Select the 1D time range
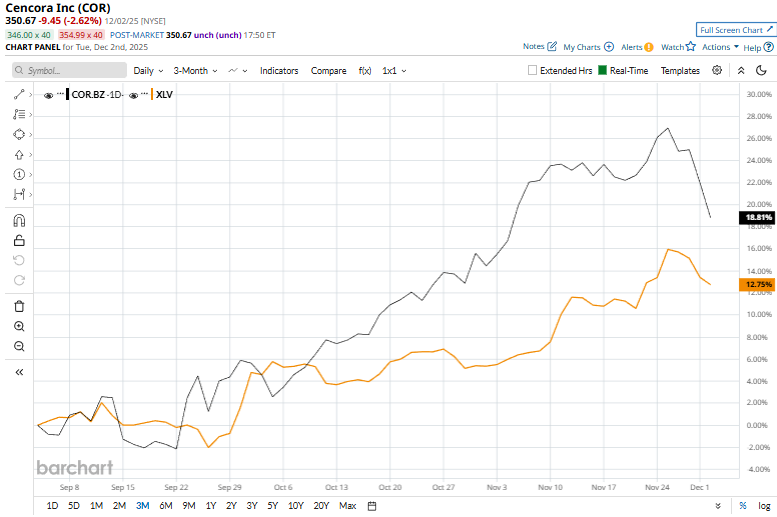Image resolution: width=777 pixels, height=517 pixels. 52,506
